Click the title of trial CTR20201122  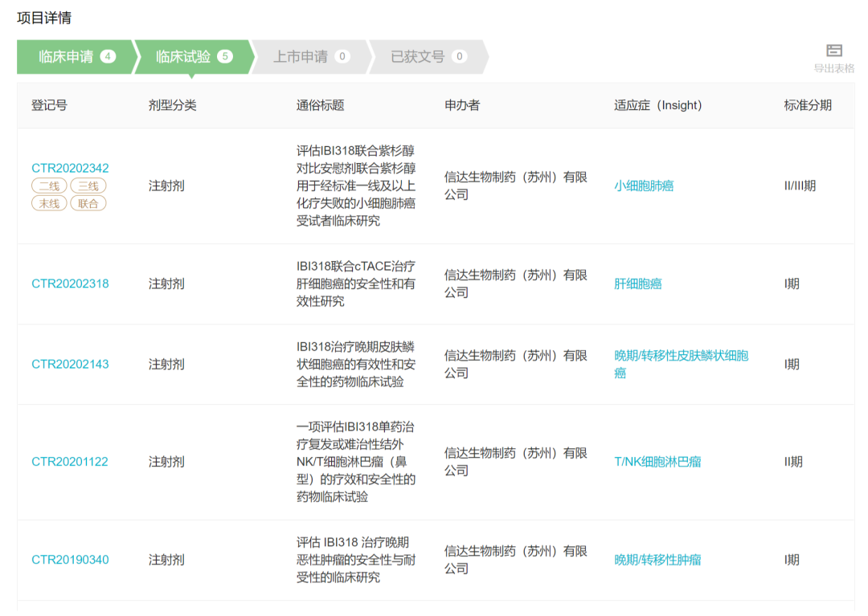click(x=356, y=462)
